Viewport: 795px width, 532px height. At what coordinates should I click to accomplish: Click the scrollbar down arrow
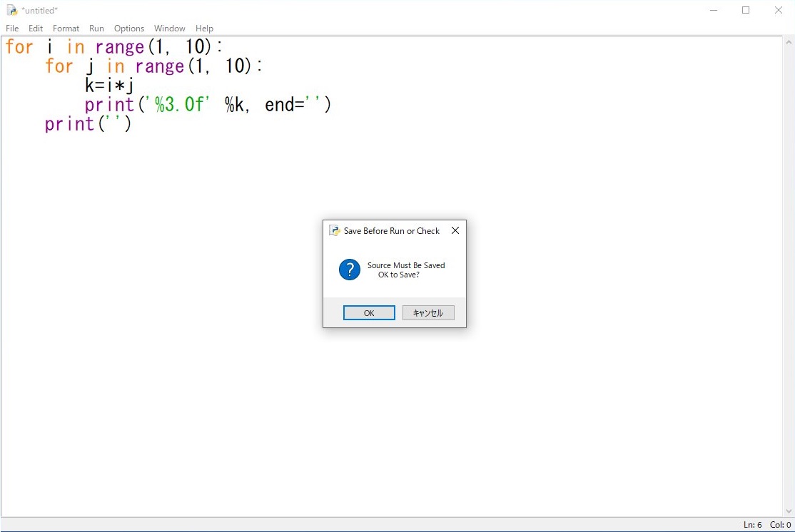pos(789,511)
